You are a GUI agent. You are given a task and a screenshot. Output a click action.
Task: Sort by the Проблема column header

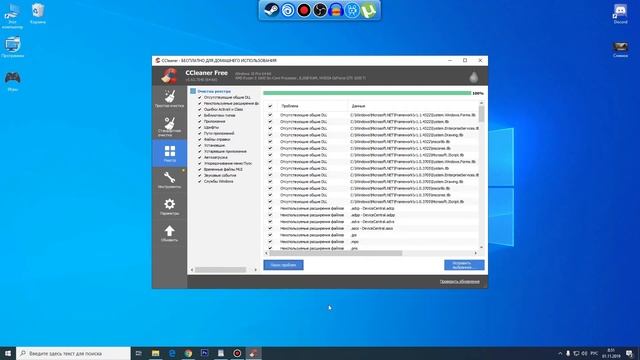pyautogui.click(x=312, y=106)
